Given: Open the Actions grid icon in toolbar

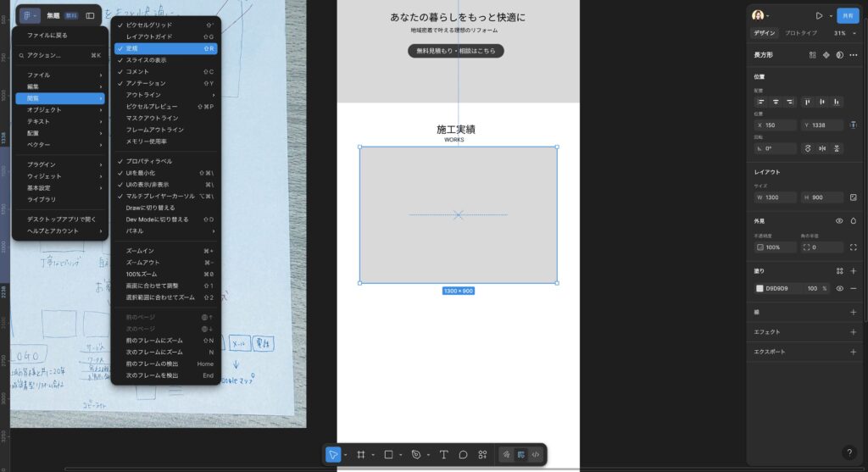Looking at the screenshot, I should pyautogui.click(x=482, y=454).
